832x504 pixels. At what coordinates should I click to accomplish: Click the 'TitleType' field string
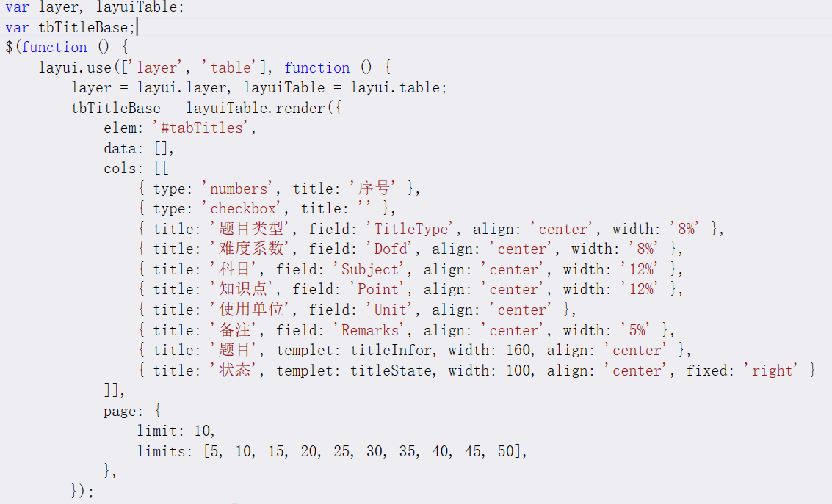click(x=410, y=229)
